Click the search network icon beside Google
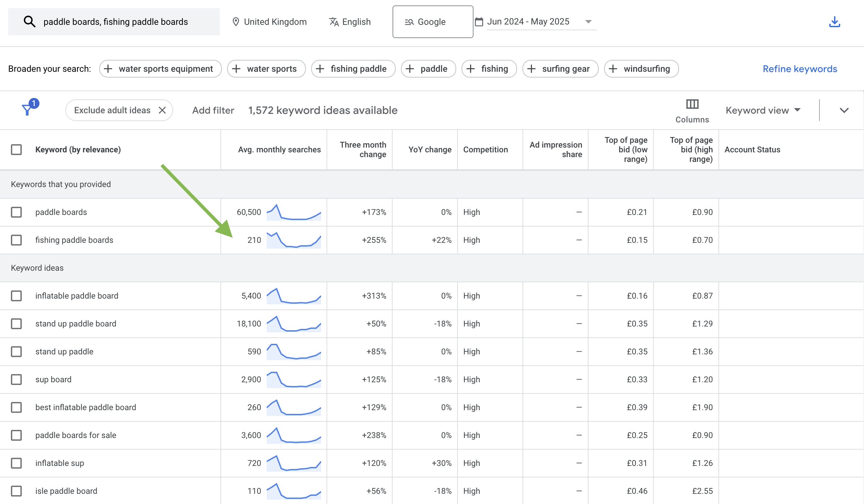 click(409, 22)
